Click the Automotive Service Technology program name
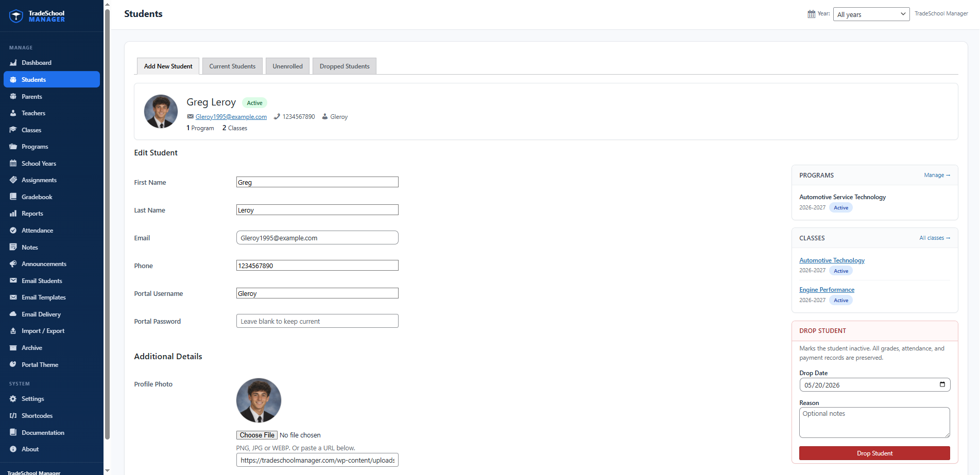Screen dimensions: 980x475 843,197
